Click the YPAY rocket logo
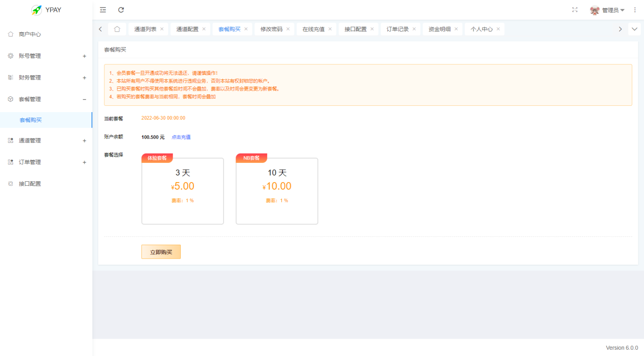644x356 pixels. (x=37, y=10)
